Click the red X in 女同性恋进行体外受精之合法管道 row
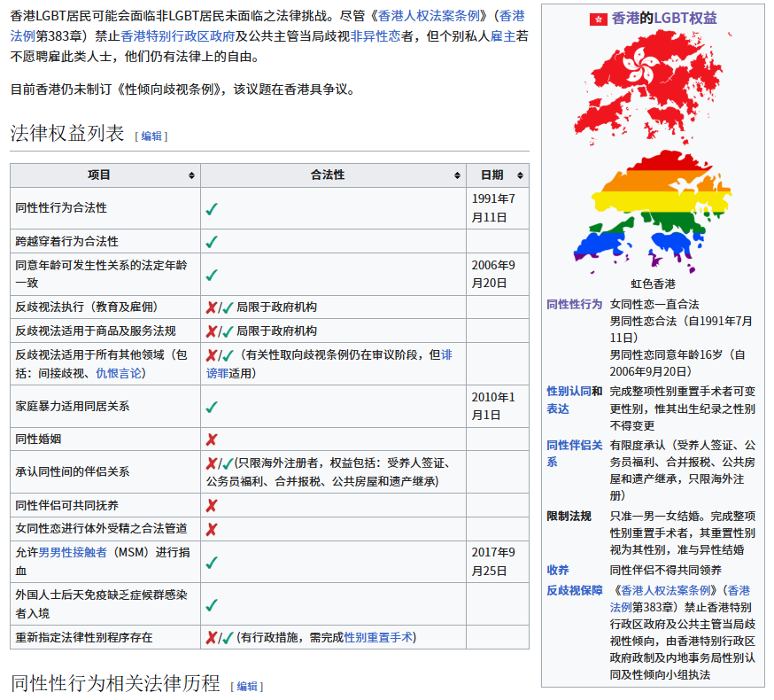Viewport: 774px width, 700px height. point(212,530)
